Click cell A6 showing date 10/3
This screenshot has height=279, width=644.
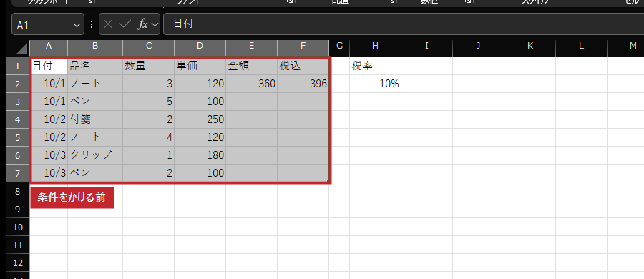tap(49, 155)
